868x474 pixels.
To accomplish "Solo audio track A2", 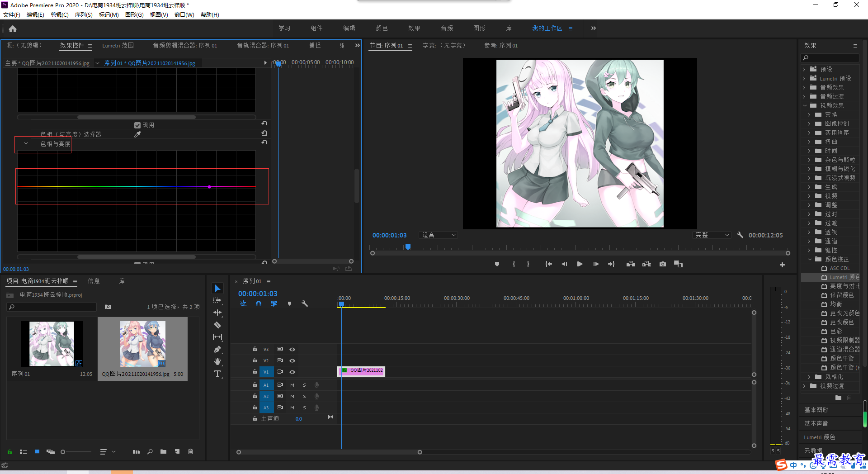I will click(x=304, y=396).
